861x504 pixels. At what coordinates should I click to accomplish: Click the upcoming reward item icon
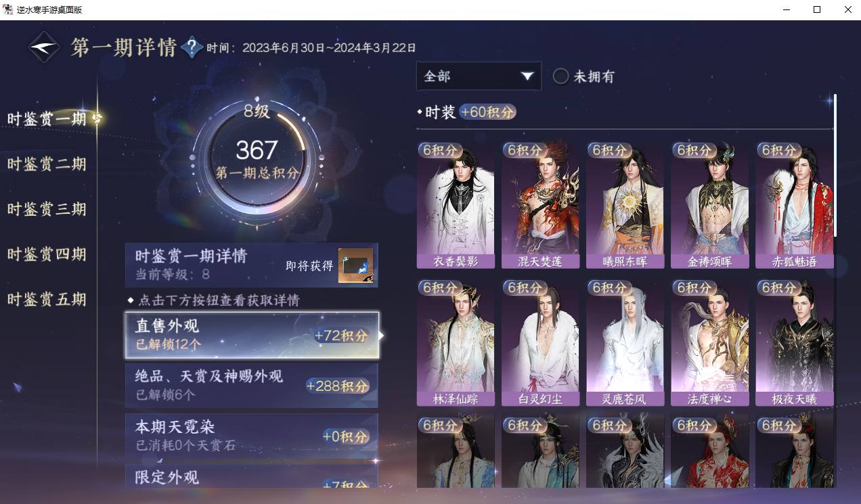[x=355, y=266]
